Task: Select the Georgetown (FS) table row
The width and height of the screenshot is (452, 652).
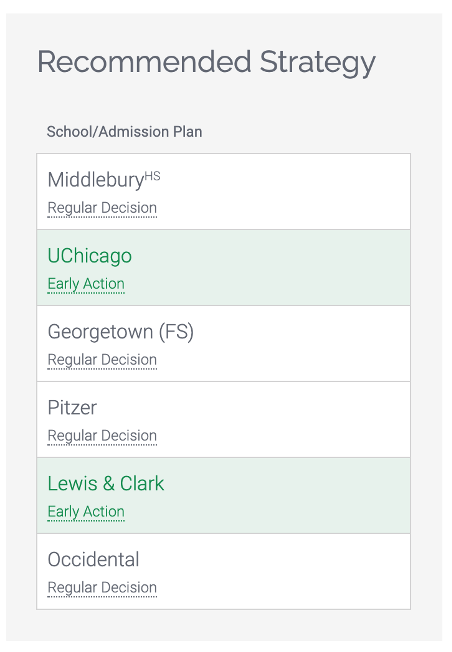Action: (x=224, y=343)
